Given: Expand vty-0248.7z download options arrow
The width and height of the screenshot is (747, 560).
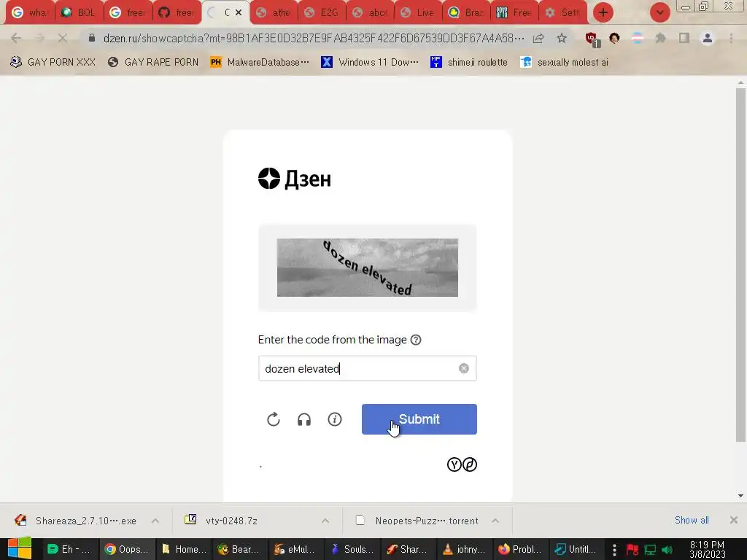Looking at the screenshot, I should [325, 521].
